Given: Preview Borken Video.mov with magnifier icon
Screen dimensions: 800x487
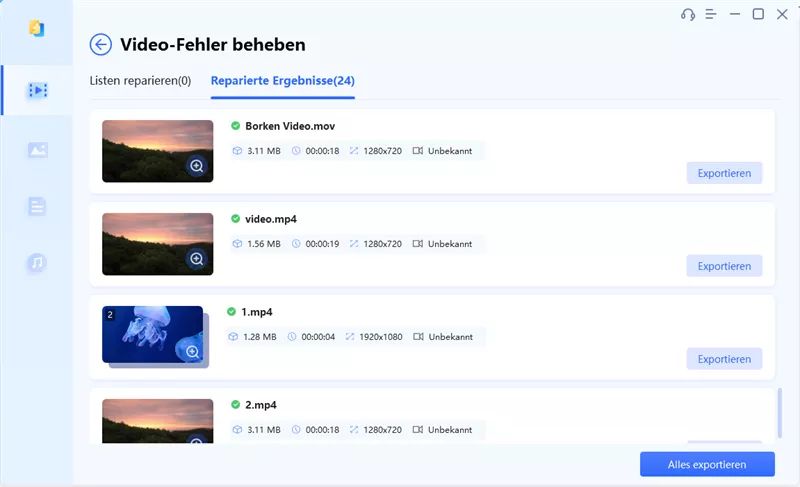Looking at the screenshot, I should click(196, 166).
